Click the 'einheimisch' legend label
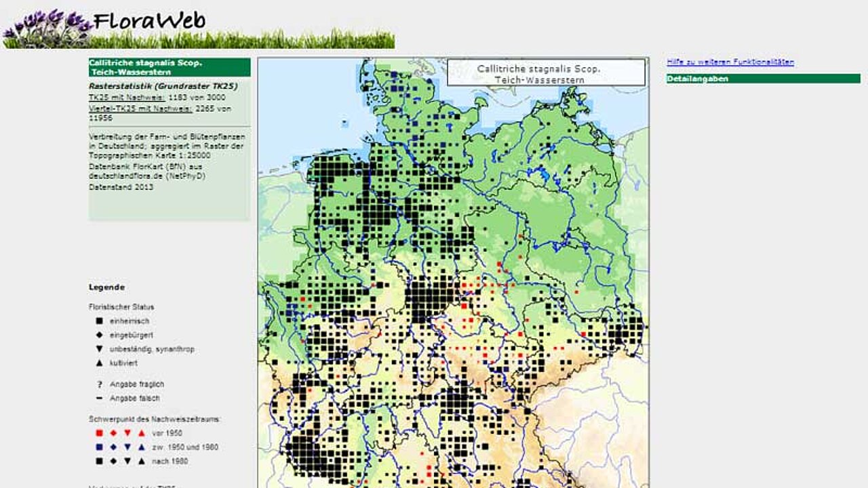Viewport: 868px width, 488px height. (x=130, y=321)
